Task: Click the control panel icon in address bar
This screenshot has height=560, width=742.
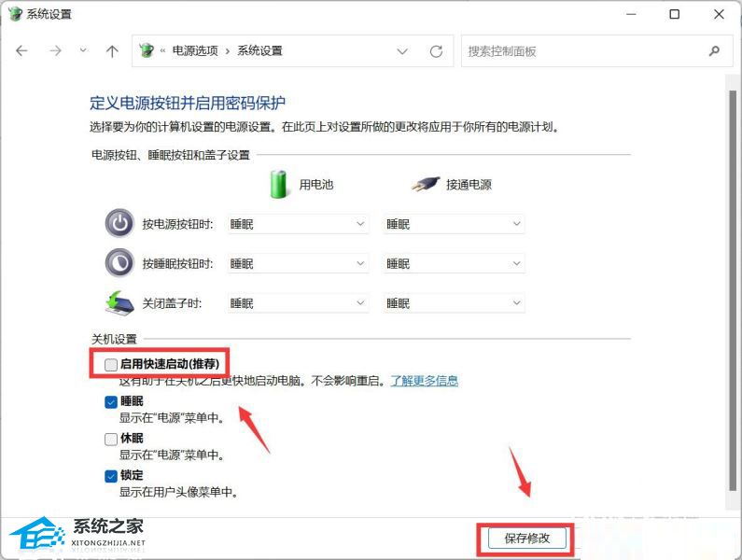Action: 147,50
